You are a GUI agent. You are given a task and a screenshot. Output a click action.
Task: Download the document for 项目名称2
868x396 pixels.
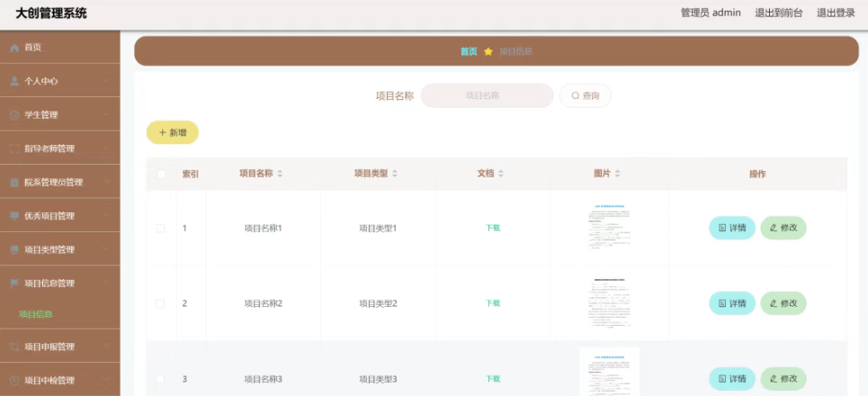[493, 303]
